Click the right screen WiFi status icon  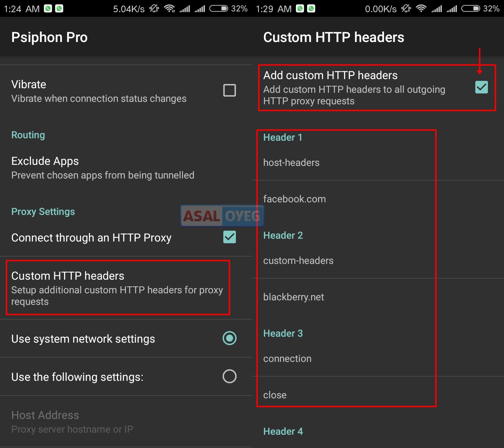422,8
